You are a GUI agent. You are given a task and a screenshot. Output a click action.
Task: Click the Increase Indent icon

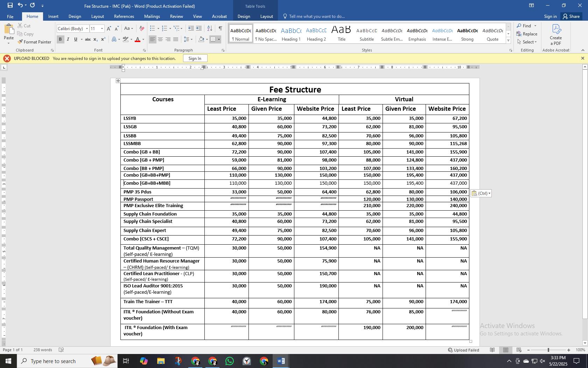[x=198, y=28]
